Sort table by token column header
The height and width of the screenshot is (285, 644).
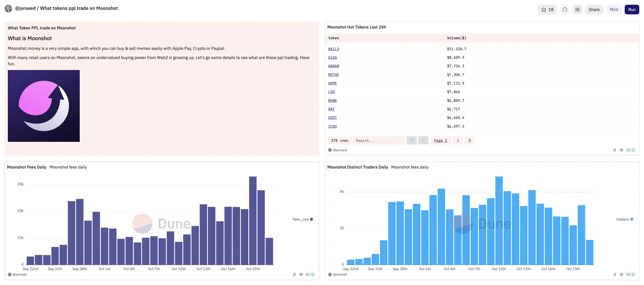click(333, 38)
